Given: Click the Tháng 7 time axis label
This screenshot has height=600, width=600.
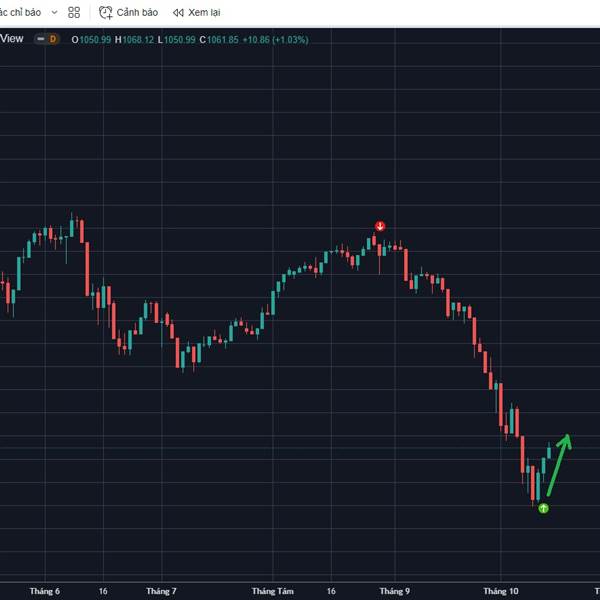Looking at the screenshot, I should click(x=160, y=591).
